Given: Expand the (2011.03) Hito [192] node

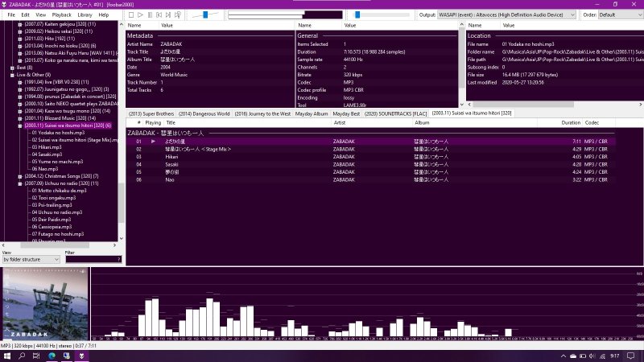Looking at the screenshot, I should tap(19, 39).
